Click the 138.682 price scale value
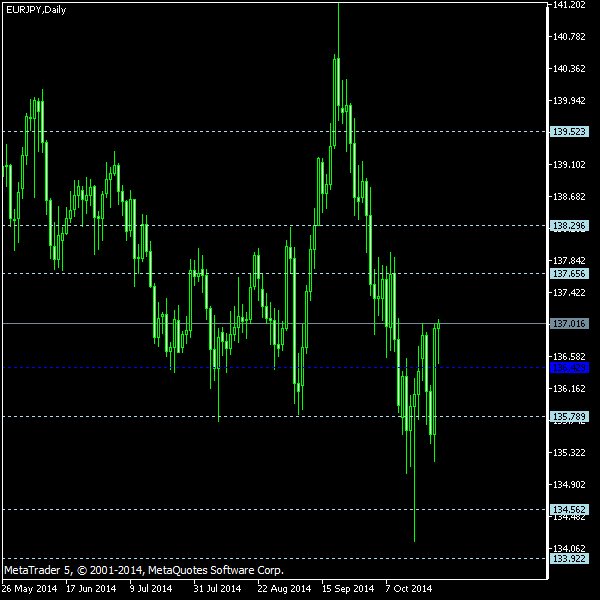The height and width of the screenshot is (600, 600). tap(569, 197)
